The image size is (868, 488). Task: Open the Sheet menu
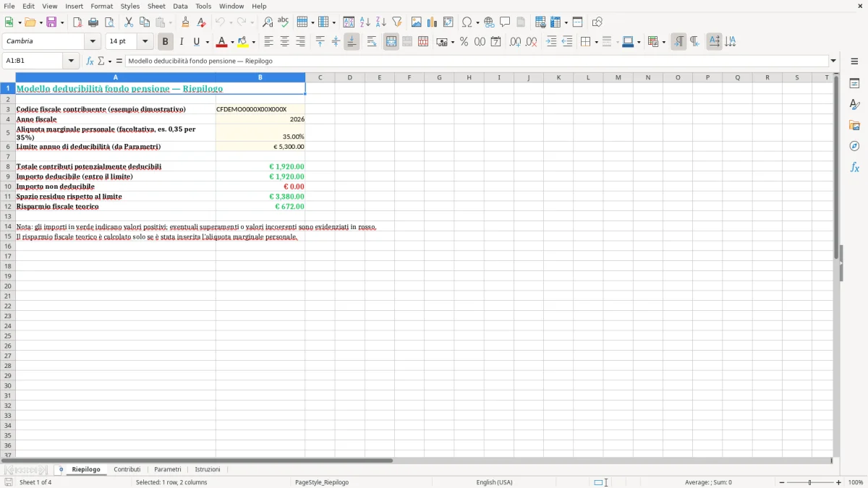156,6
